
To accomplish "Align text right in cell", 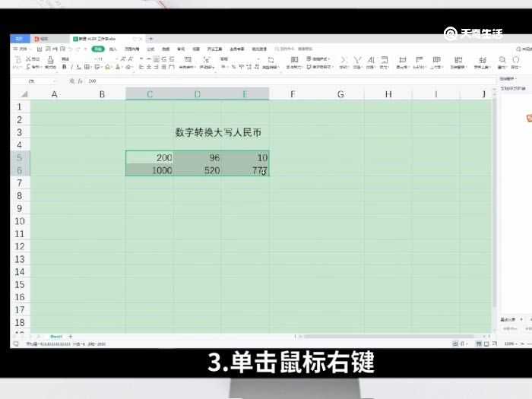I will [157, 67].
